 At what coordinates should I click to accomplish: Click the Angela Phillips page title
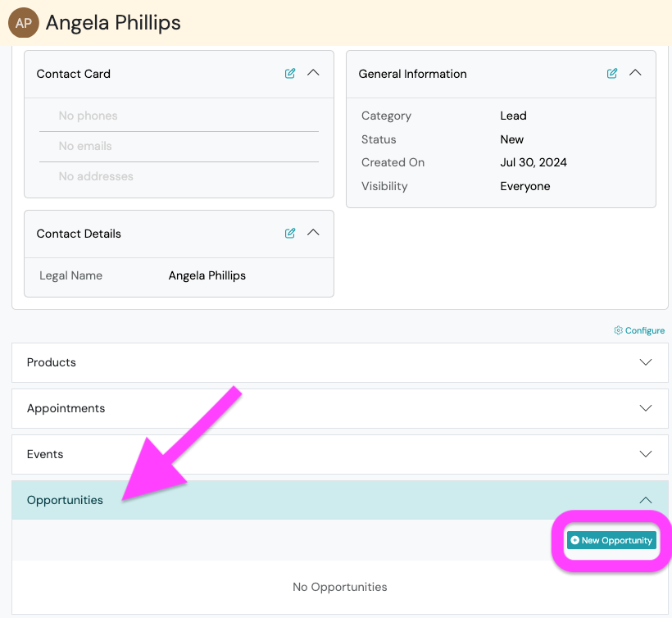[113, 23]
